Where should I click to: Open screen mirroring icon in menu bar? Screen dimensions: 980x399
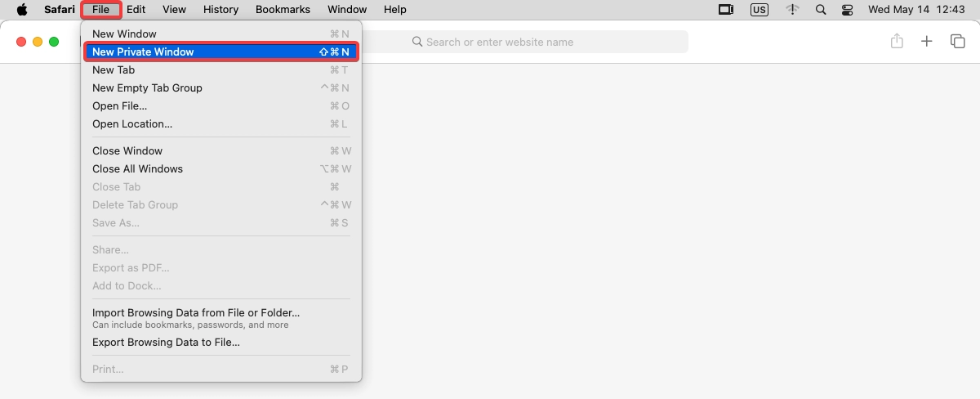(x=726, y=10)
